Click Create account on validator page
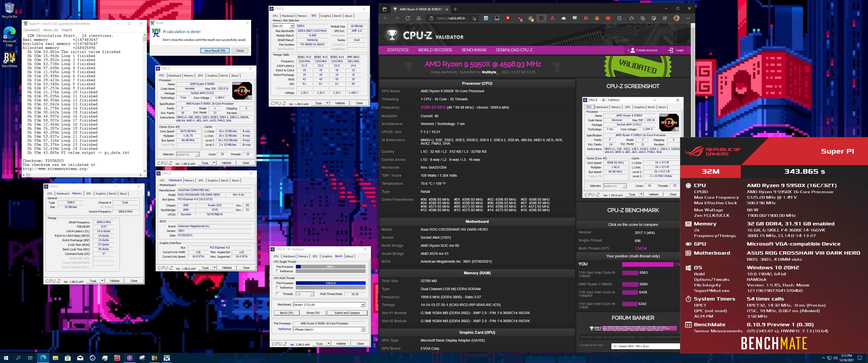 point(643,50)
